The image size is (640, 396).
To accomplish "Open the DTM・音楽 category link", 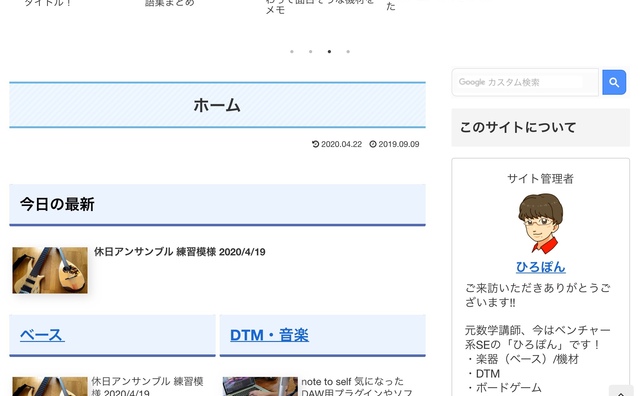I will 269,335.
